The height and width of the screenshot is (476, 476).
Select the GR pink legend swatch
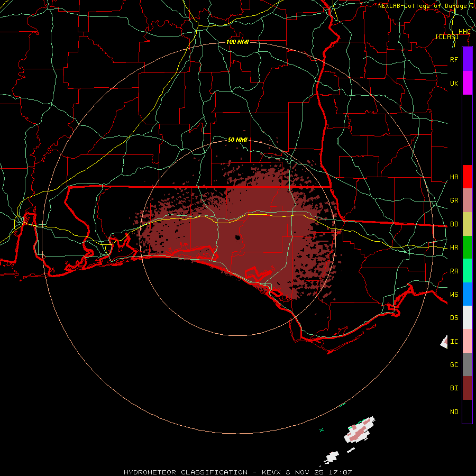(467, 200)
